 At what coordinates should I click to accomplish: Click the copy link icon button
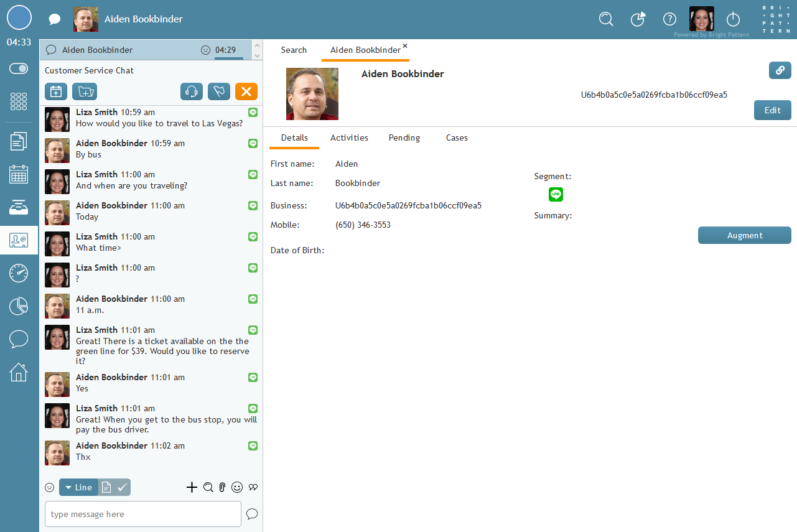pyautogui.click(x=780, y=70)
